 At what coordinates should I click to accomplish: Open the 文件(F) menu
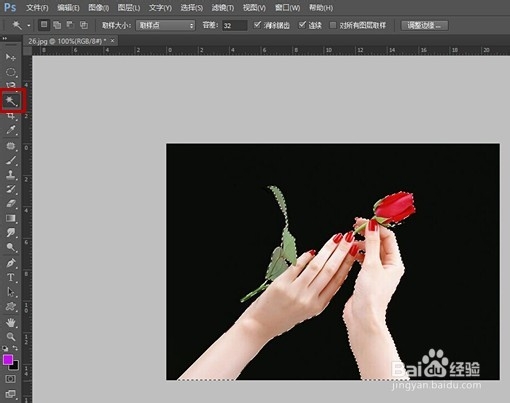[x=37, y=7]
